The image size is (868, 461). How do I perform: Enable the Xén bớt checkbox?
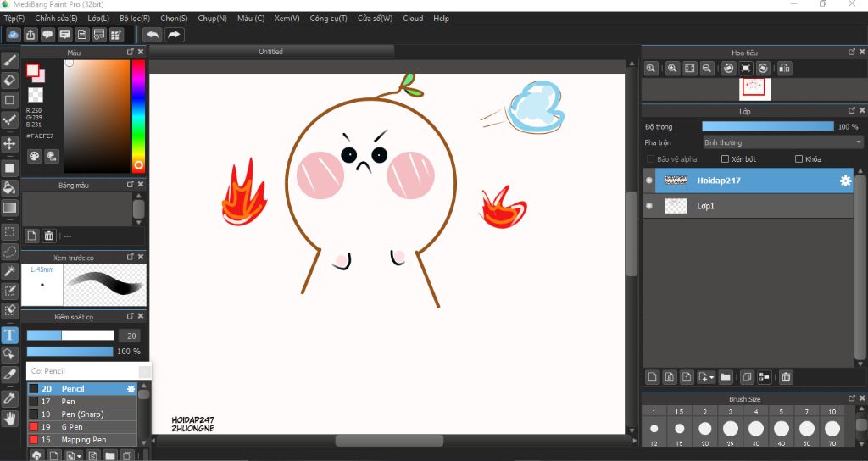725,158
